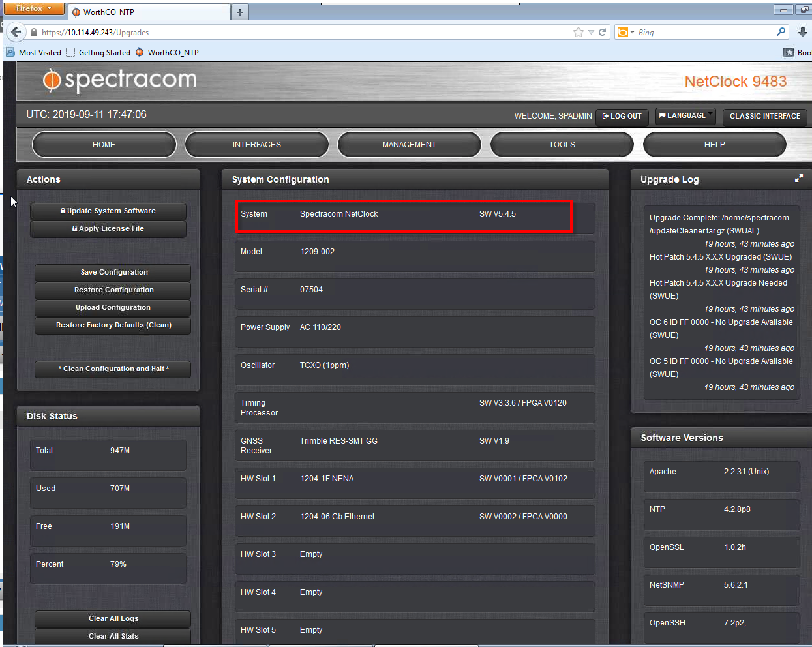Bookmark this page with the star icon
The height and width of the screenshot is (647, 812).
coord(578,32)
